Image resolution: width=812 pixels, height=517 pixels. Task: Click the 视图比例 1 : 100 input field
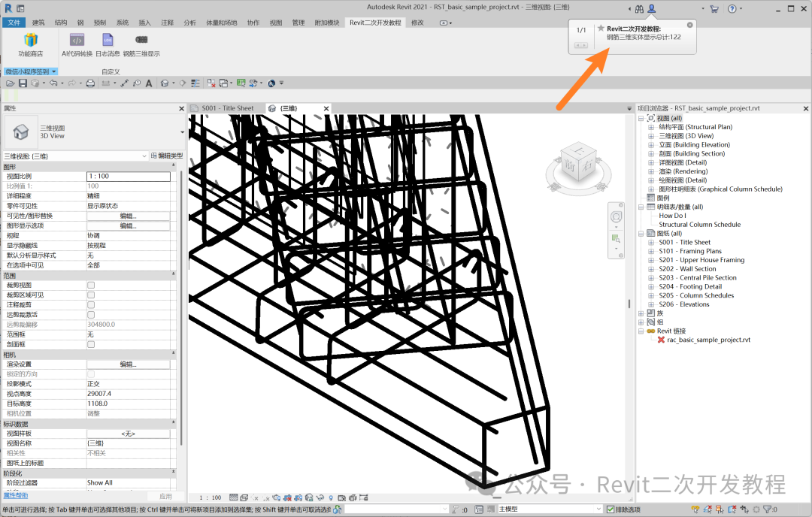129,177
